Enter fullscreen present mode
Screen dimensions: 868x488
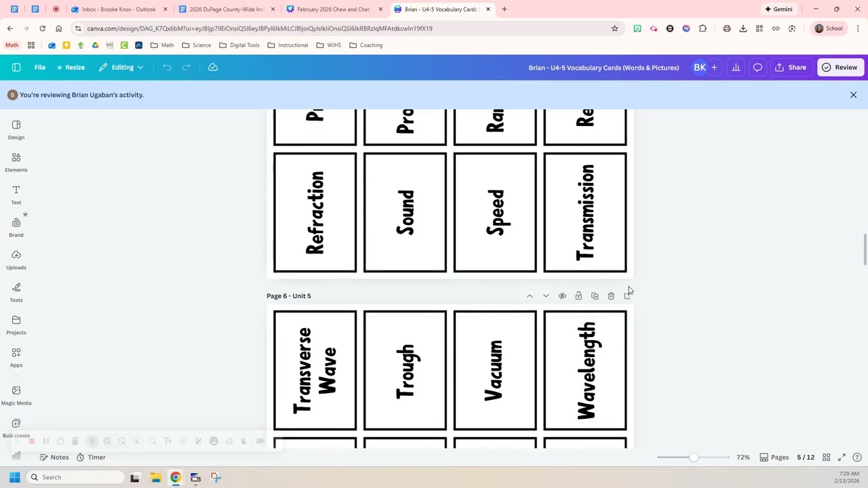842,457
